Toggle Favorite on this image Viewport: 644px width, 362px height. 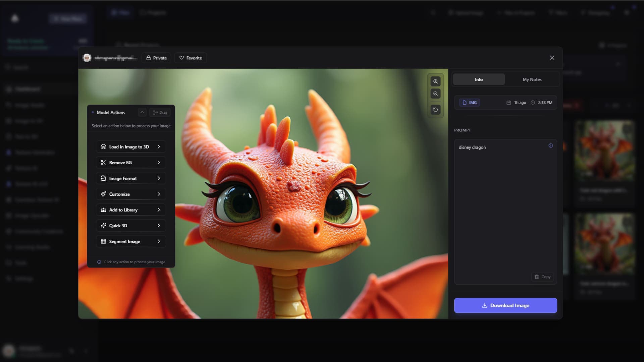[190, 57]
